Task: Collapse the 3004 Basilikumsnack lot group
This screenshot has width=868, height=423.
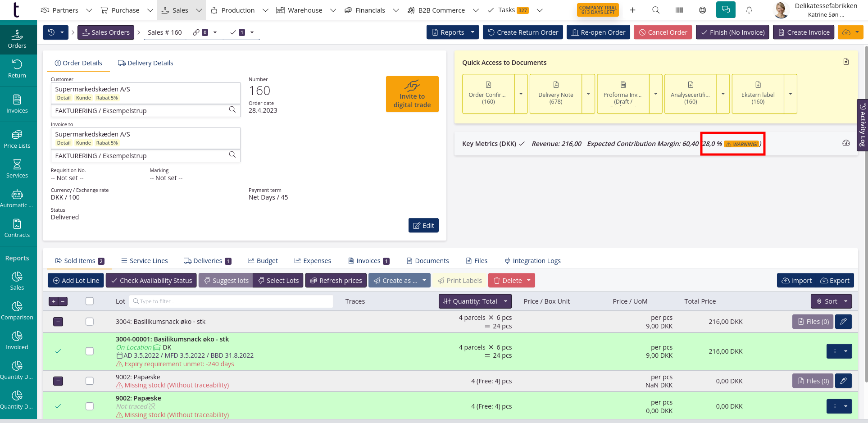Action: point(58,322)
